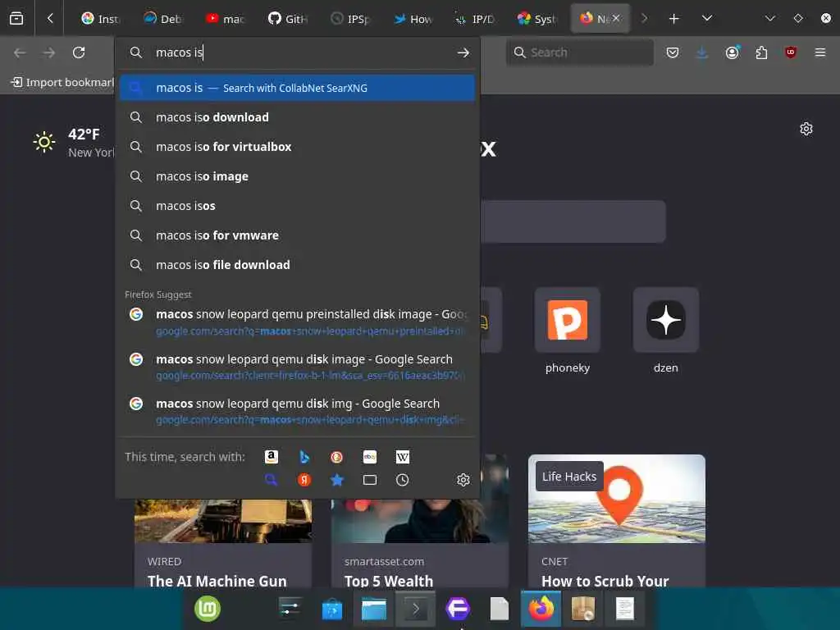
Task: Launch the terminal from taskbar
Action: [416, 609]
